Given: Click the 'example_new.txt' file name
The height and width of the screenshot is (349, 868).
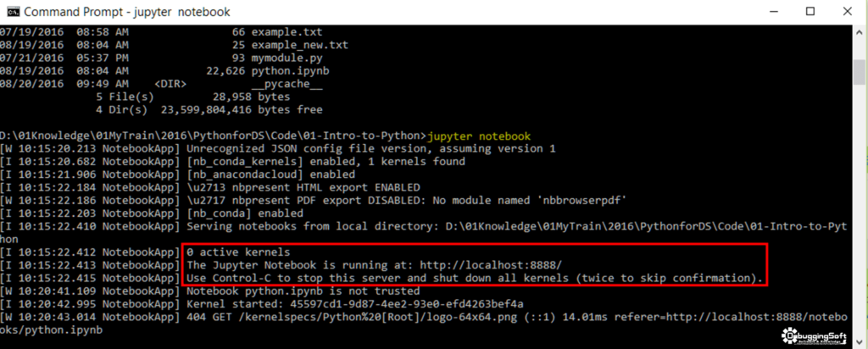Looking at the screenshot, I should pyautogui.click(x=299, y=45).
